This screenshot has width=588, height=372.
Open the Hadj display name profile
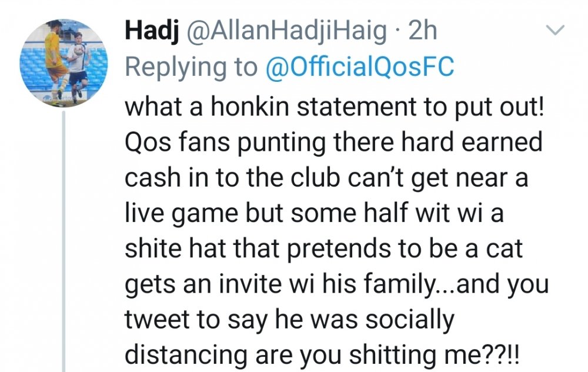(151, 31)
